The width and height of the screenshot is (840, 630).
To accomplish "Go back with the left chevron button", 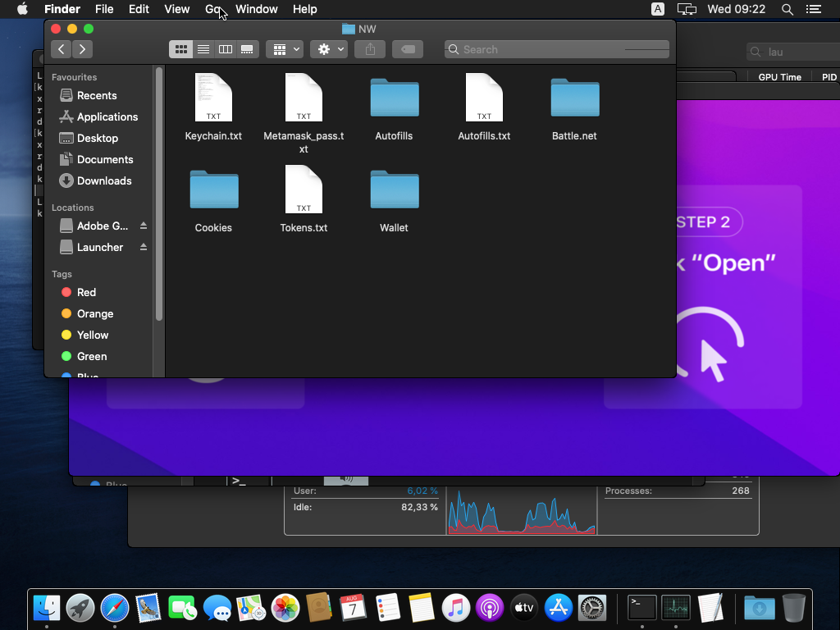I will [x=62, y=49].
